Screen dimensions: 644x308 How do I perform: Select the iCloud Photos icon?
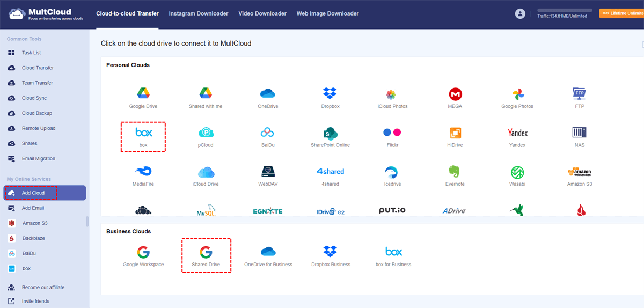392,94
